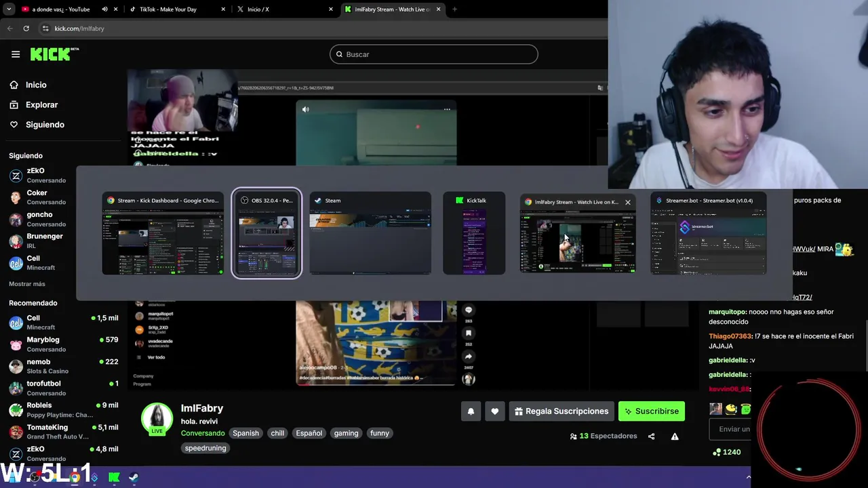Follow ImIFabry with heart button
The image size is (868, 488).
pos(494,411)
